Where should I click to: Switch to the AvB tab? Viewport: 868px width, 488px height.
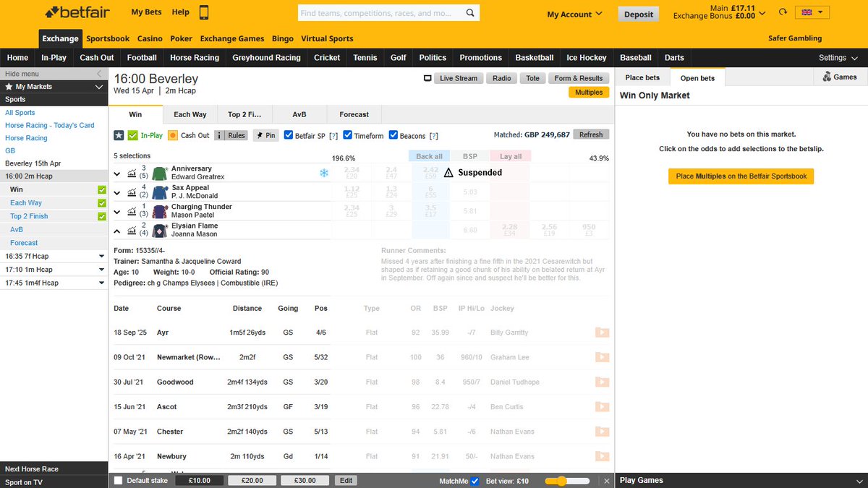(299, 114)
